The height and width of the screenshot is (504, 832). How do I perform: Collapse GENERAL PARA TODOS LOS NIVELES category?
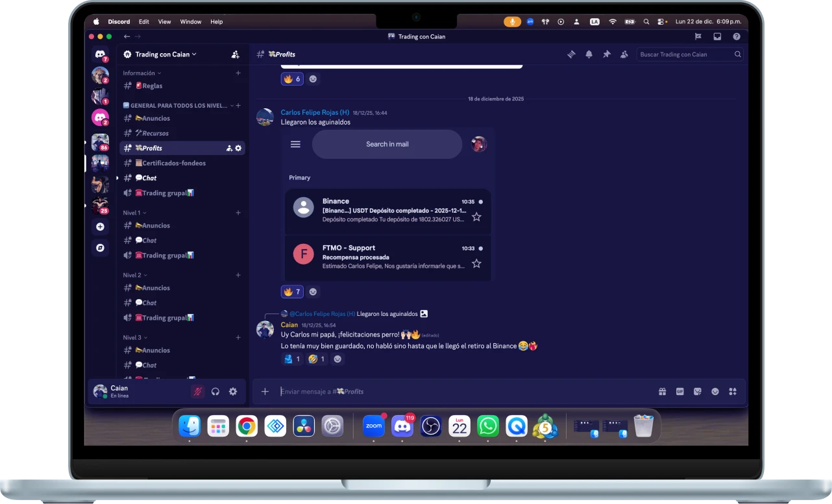178,105
